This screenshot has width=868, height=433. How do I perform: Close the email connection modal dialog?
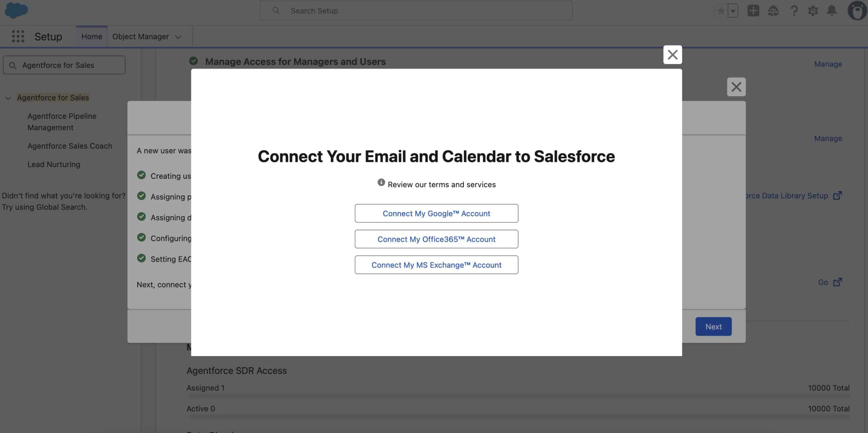[672, 55]
